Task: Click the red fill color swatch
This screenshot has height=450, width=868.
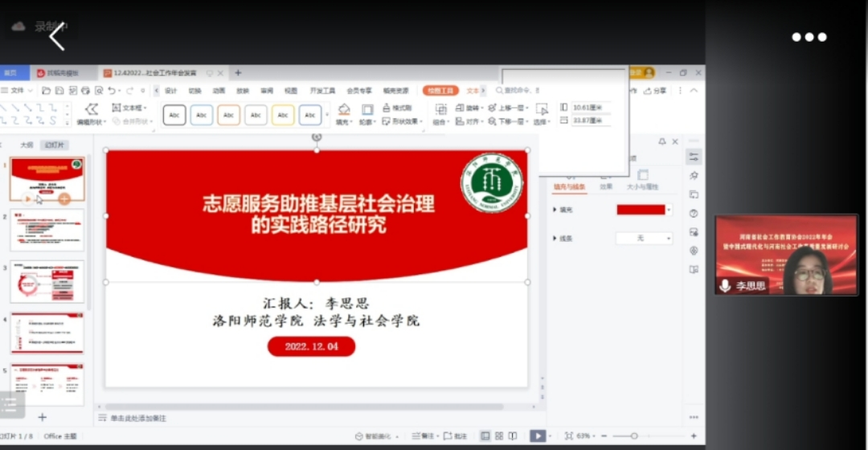Action: (641, 210)
